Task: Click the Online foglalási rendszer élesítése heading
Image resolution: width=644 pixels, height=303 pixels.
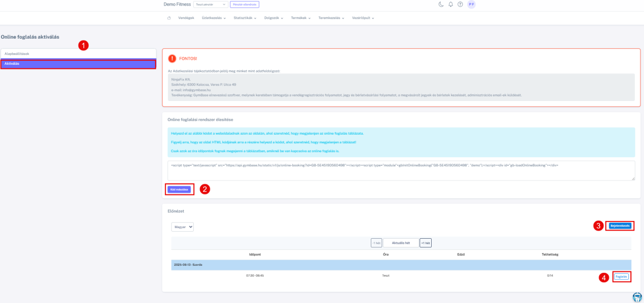Action: (200, 120)
